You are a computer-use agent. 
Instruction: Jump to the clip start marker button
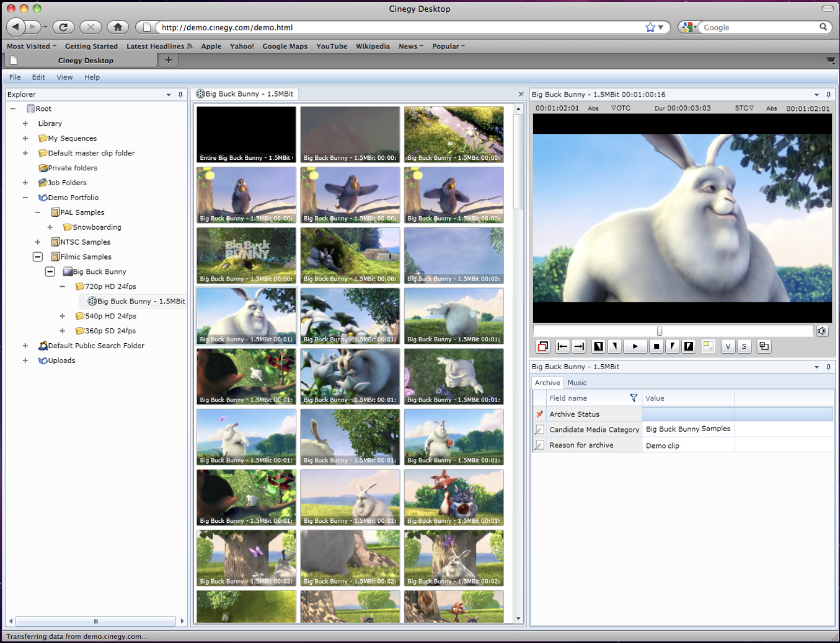[x=562, y=346]
